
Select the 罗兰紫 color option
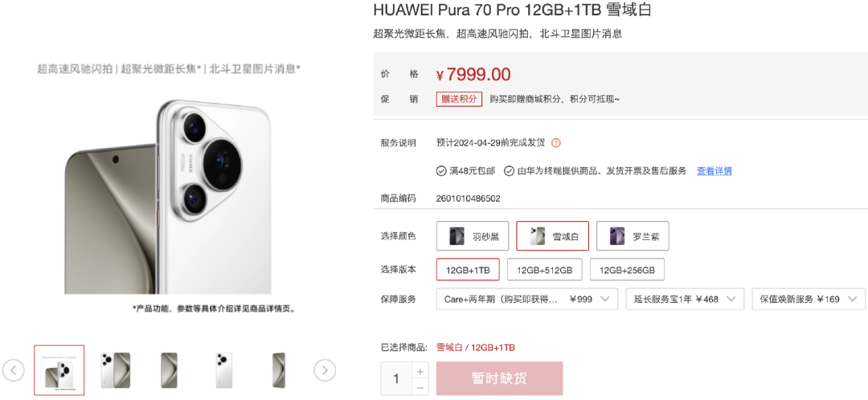click(x=633, y=236)
